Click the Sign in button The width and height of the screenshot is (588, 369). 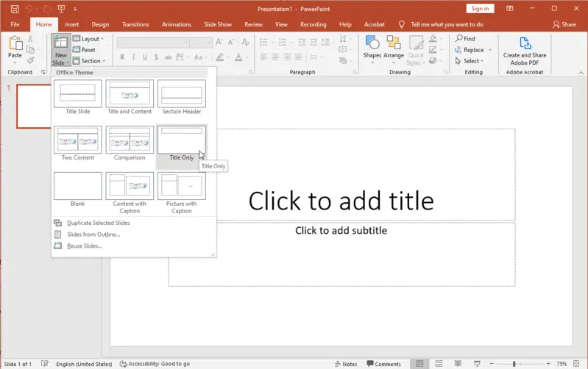click(480, 9)
